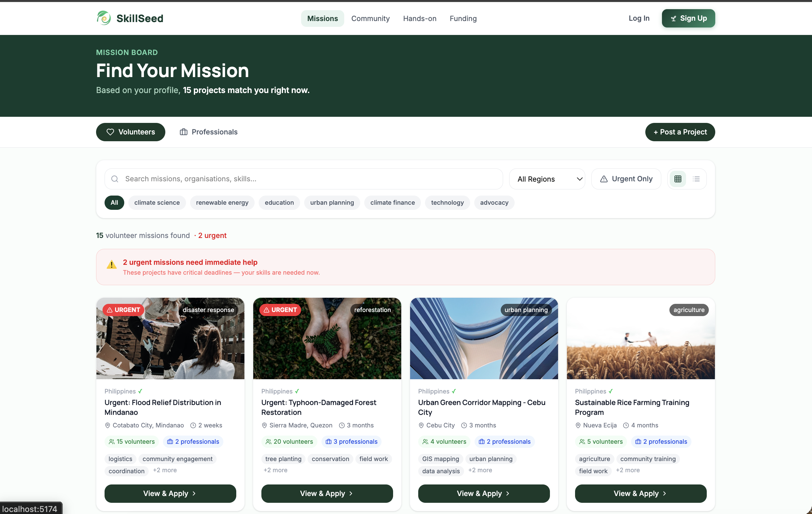812x514 pixels.
Task: Click the search missions input field
Action: pos(304,179)
